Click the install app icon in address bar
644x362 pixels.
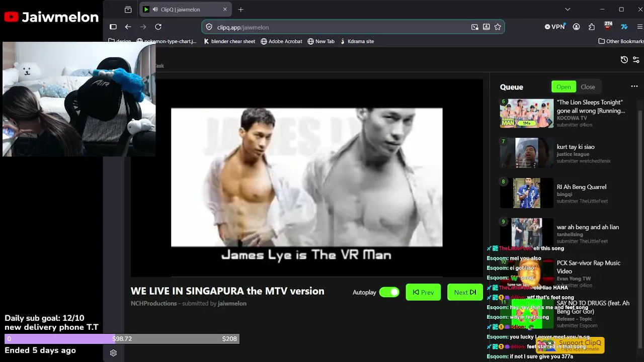pyautogui.click(x=486, y=27)
